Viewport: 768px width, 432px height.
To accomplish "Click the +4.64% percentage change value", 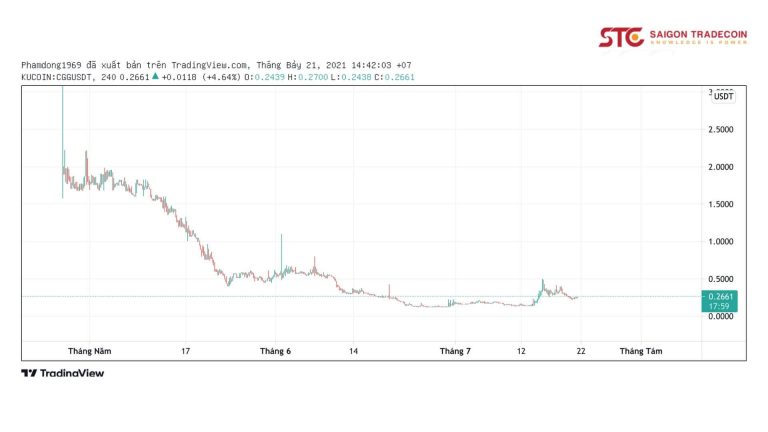I will click(220, 77).
